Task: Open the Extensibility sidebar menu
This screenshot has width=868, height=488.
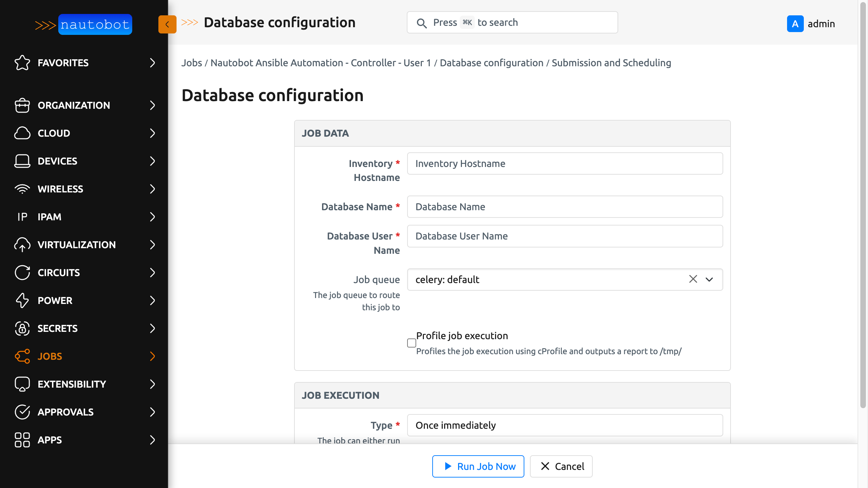Action: (x=72, y=384)
